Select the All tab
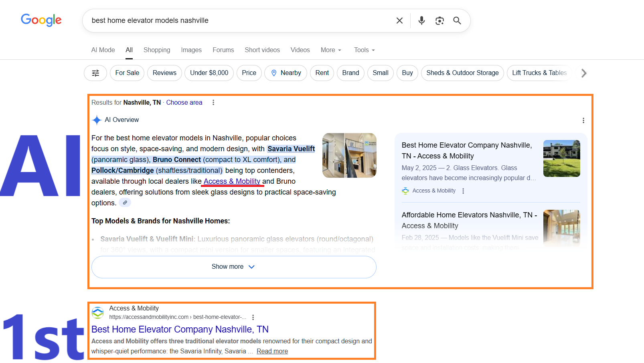This screenshot has width=644, height=363. pyautogui.click(x=129, y=50)
